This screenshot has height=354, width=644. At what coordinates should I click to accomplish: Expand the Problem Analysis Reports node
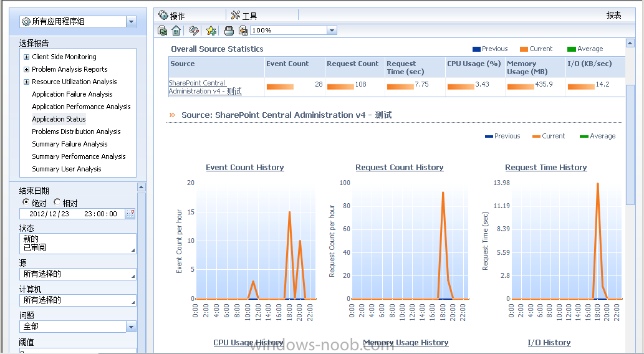(x=26, y=69)
